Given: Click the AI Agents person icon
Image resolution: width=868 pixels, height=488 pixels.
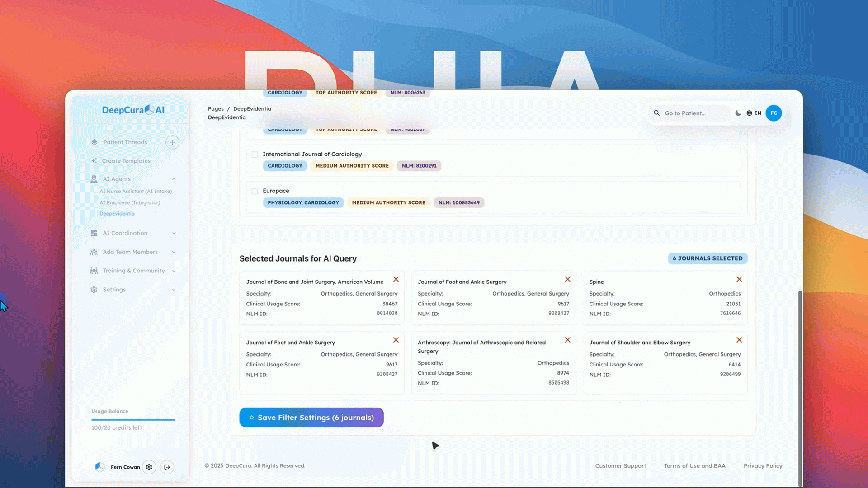Looking at the screenshot, I should point(94,179).
